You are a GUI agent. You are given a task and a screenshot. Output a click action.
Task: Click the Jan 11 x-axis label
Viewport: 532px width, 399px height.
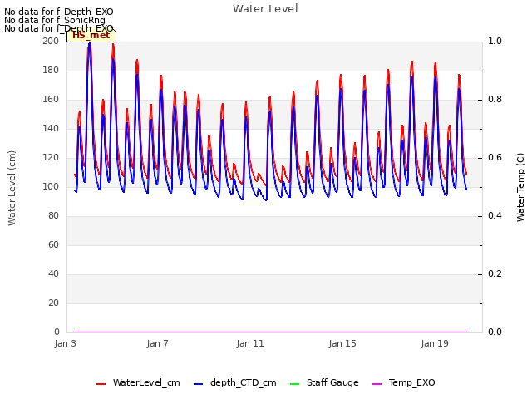point(250,343)
